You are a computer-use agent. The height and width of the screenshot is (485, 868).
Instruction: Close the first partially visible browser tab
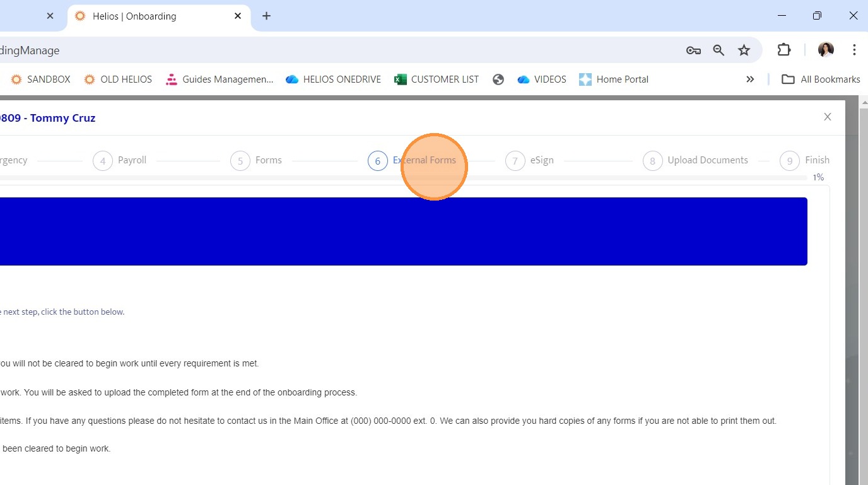tap(50, 16)
